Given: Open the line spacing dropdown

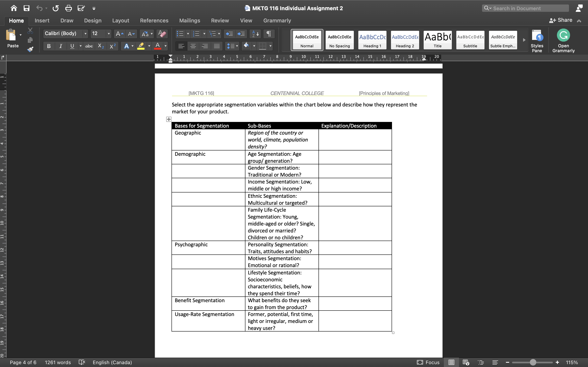Looking at the screenshot, I should 236,46.
